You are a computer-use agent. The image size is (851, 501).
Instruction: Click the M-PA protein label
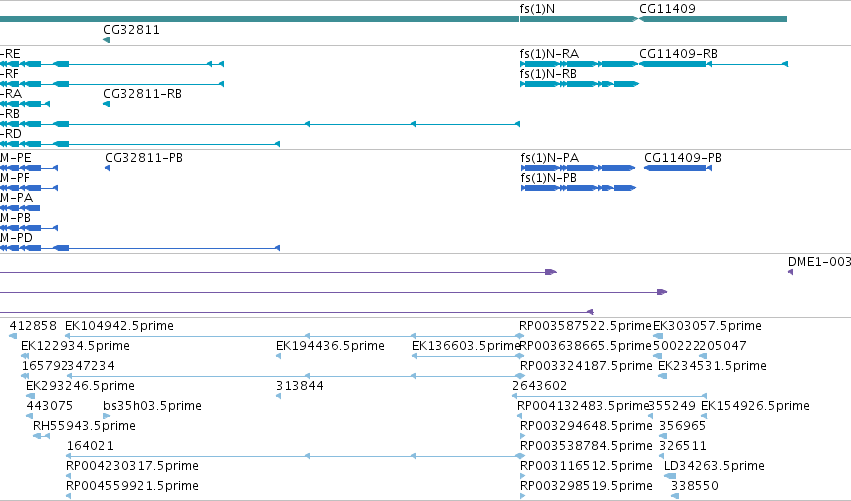click(16, 198)
